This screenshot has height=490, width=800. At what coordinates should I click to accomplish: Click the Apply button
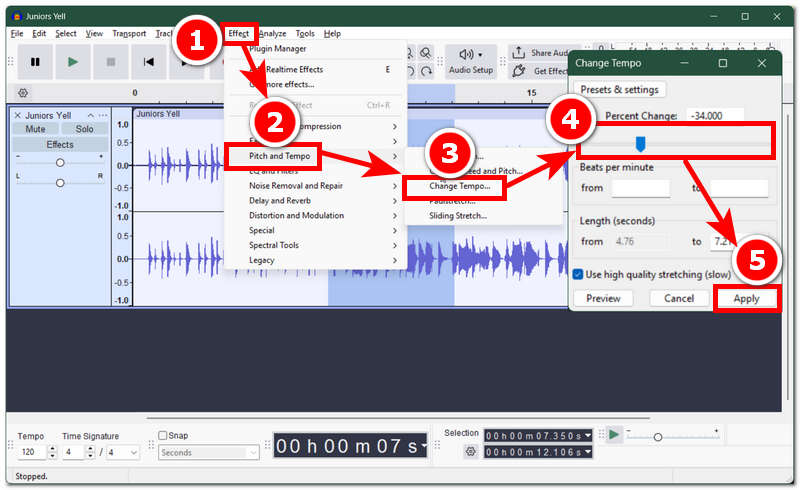coord(746,299)
